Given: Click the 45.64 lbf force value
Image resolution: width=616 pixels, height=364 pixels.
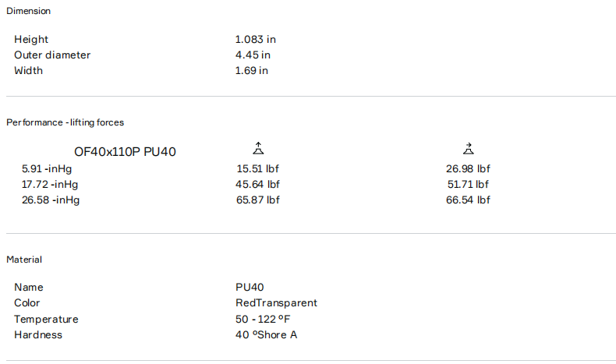Looking at the screenshot, I should 257,184.
